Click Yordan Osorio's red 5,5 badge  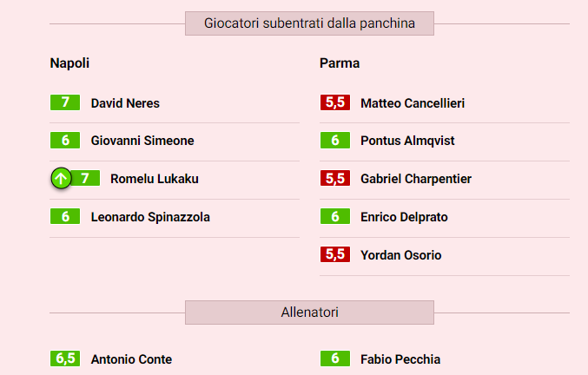[334, 255]
